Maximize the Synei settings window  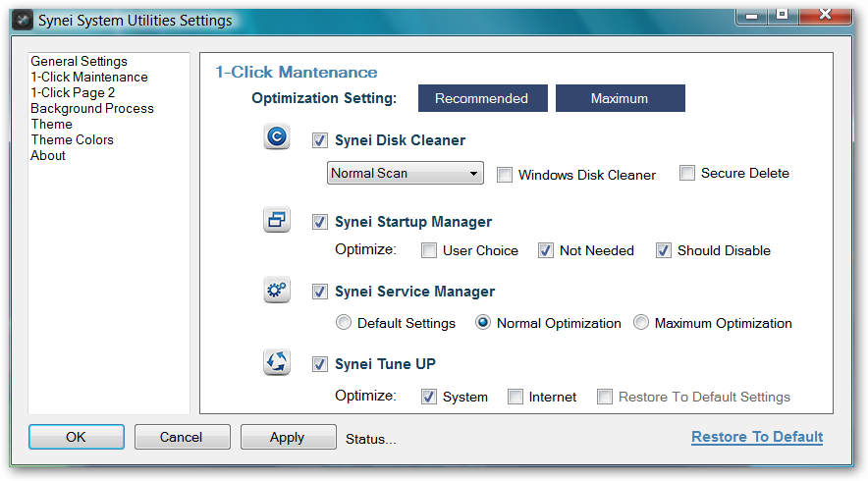[783, 15]
